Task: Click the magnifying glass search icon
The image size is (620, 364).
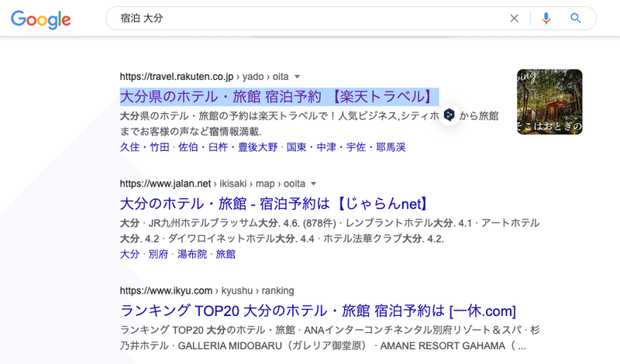Action: tap(576, 18)
